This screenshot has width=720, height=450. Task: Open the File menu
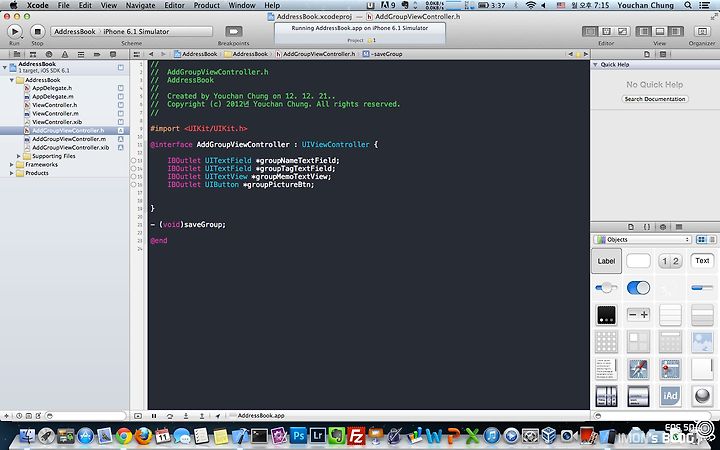pos(64,6)
